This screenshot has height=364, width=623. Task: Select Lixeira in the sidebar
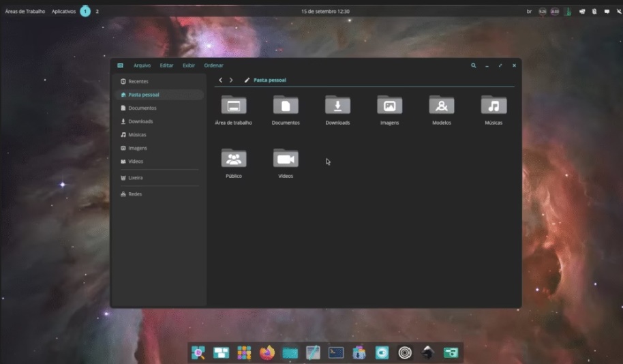pos(135,177)
